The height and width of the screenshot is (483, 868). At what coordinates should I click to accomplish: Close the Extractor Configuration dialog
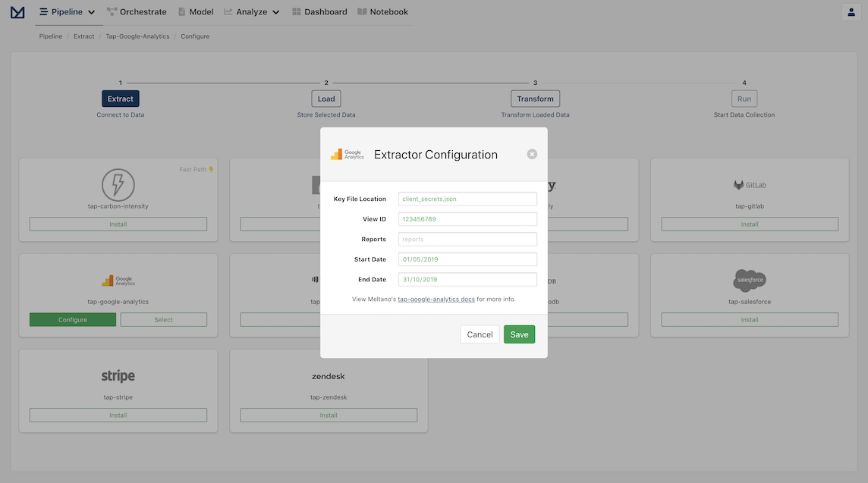(x=532, y=155)
